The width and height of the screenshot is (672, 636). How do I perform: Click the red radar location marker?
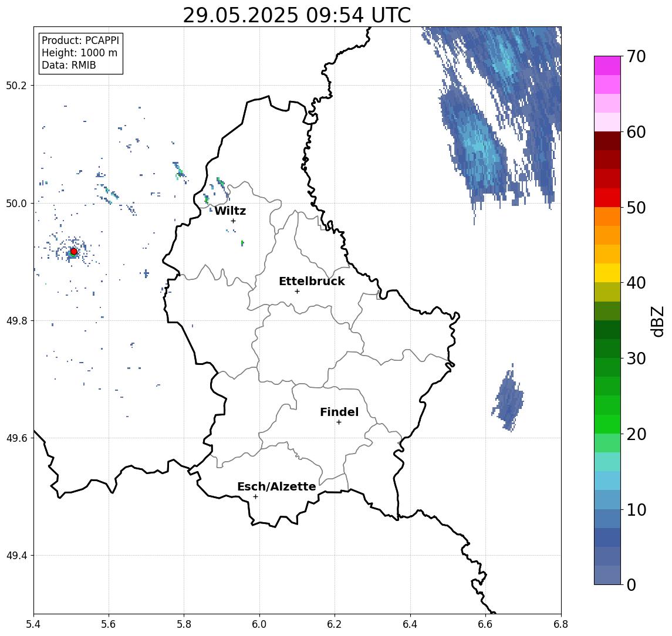74,252
